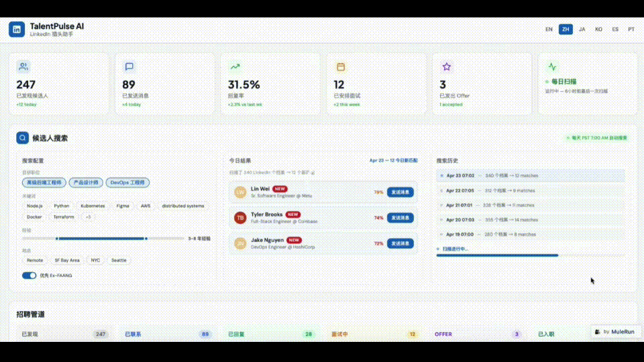Send message to Tyler Brooks
The height and width of the screenshot is (362, 644).
[x=400, y=217]
